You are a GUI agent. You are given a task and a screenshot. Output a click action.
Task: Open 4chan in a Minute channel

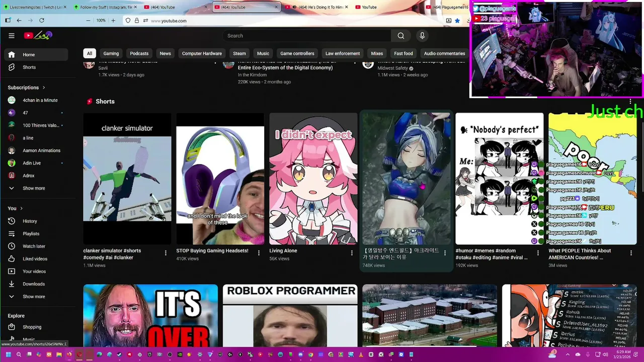(36, 100)
